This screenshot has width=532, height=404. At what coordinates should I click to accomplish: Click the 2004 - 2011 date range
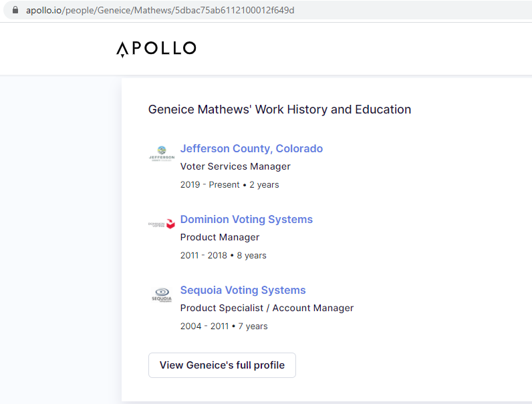205,327
